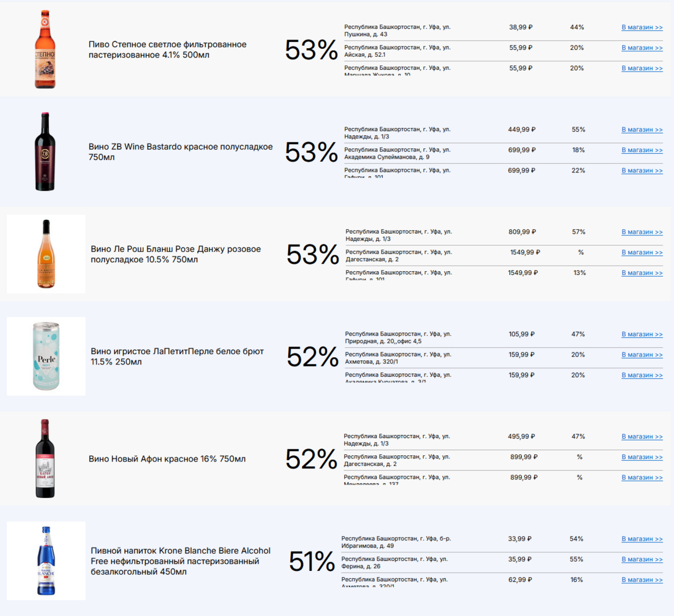Click В магазин link next to 809,99 ₽
The image size is (674, 616).
tap(642, 232)
